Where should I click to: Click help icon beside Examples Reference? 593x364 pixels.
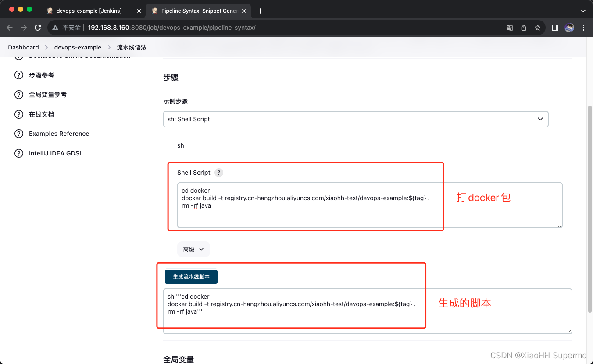point(19,134)
